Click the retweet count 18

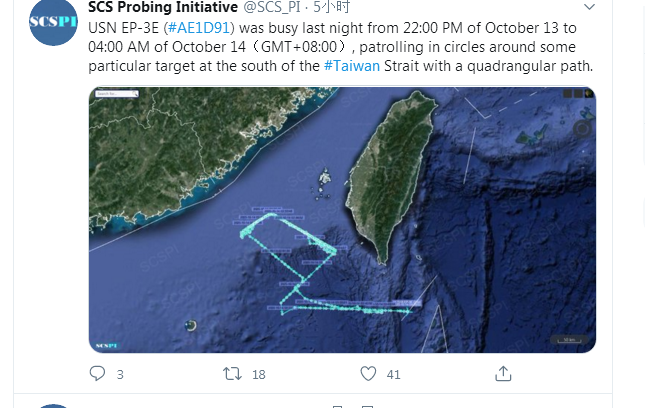[258, 375]
